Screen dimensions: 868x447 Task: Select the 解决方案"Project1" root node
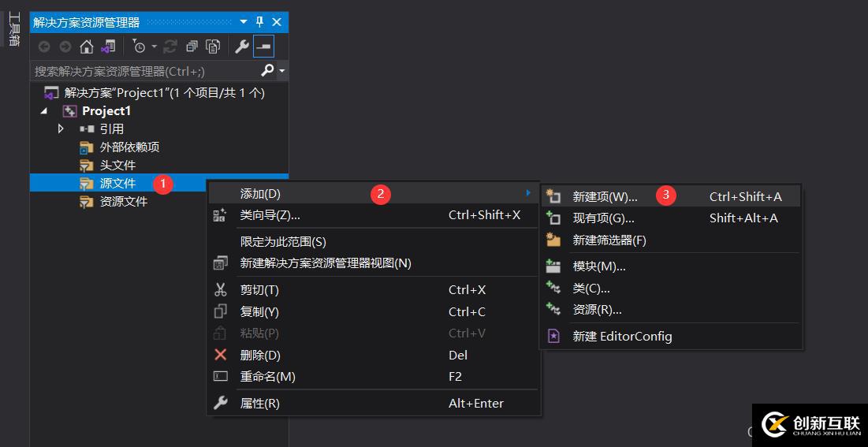click(154, 93)
